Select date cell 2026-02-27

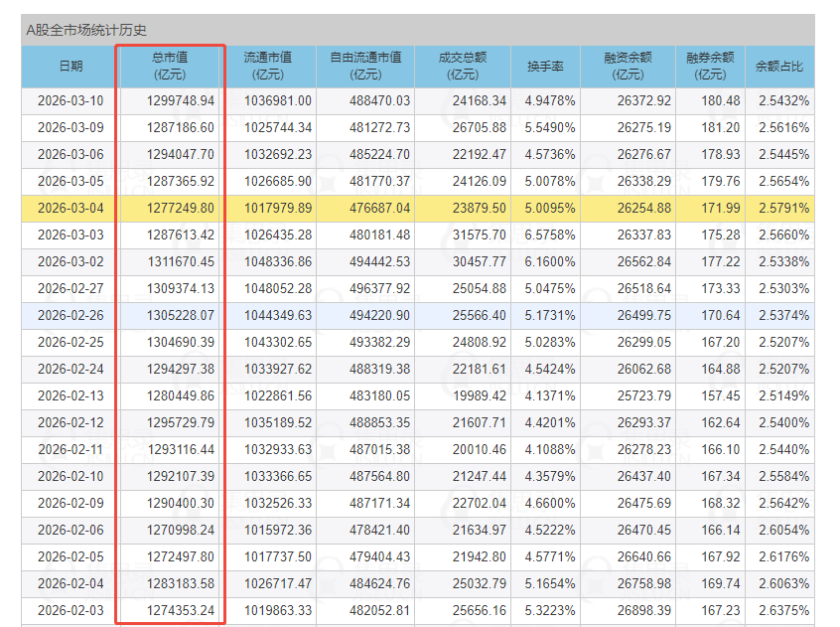coord(70,288)
